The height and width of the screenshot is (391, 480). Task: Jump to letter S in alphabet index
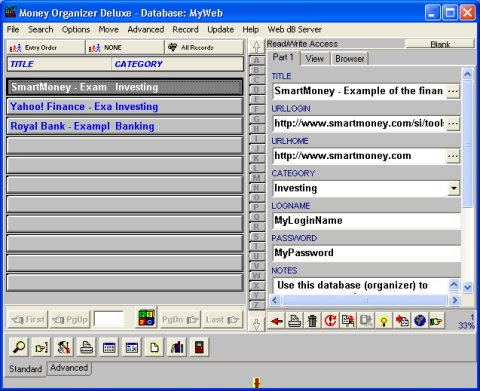tap(256, 237)
